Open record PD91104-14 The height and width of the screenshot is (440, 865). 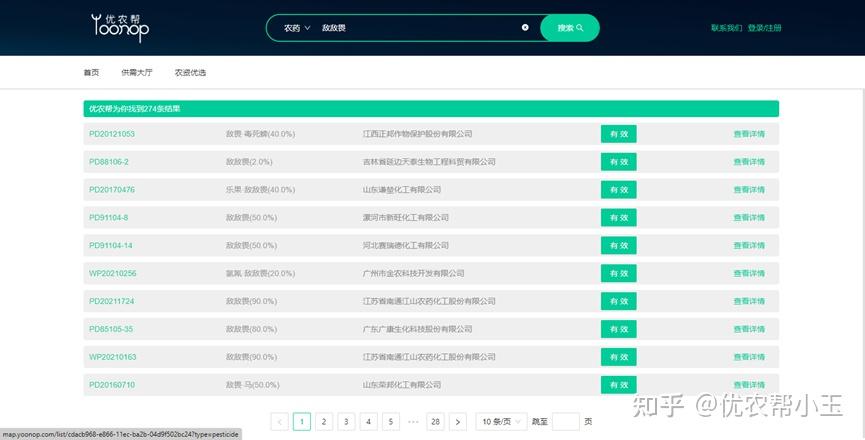111,245
